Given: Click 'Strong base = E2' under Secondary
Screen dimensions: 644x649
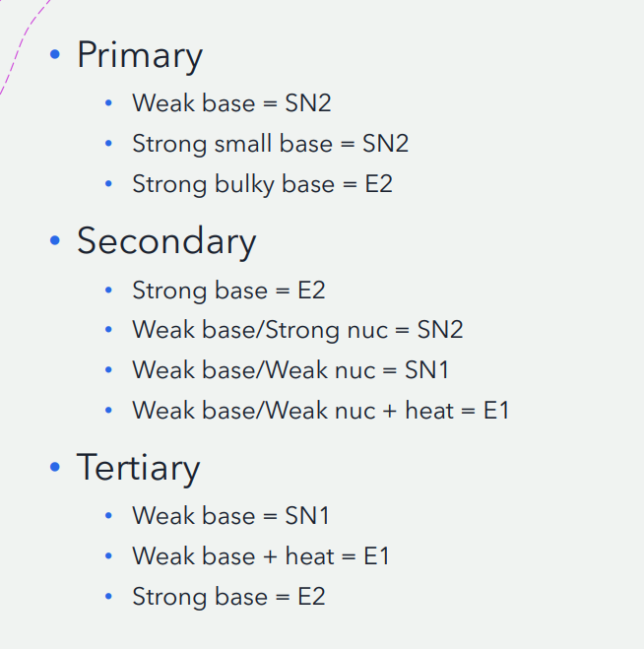Looking at the screenshot, I should click(x=228, y=291).
